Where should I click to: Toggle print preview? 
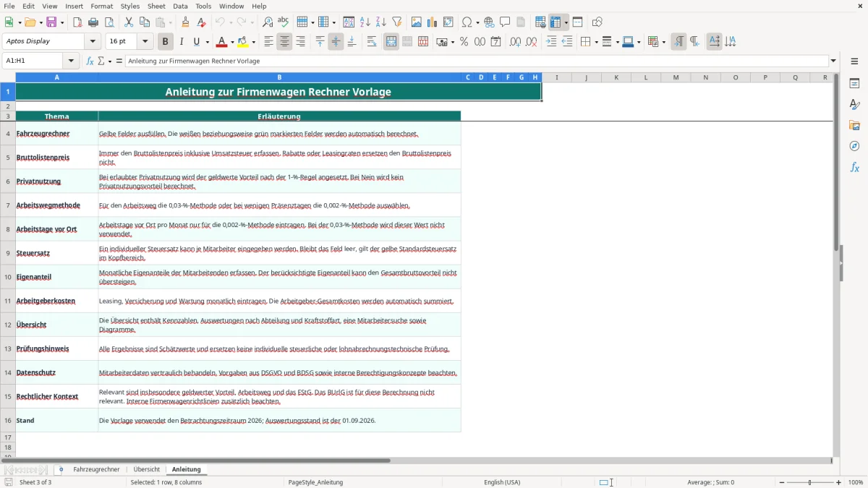click(x=109, y=22)
